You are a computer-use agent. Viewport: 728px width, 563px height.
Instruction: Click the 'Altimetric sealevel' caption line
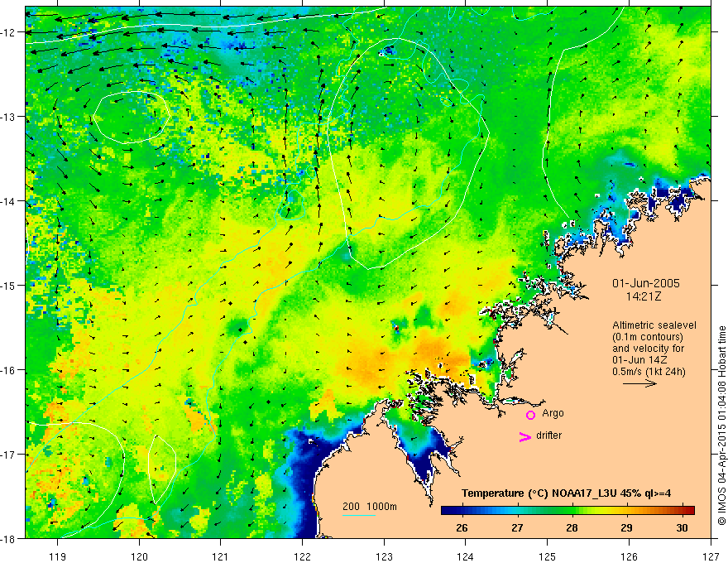tap(654, 325)
